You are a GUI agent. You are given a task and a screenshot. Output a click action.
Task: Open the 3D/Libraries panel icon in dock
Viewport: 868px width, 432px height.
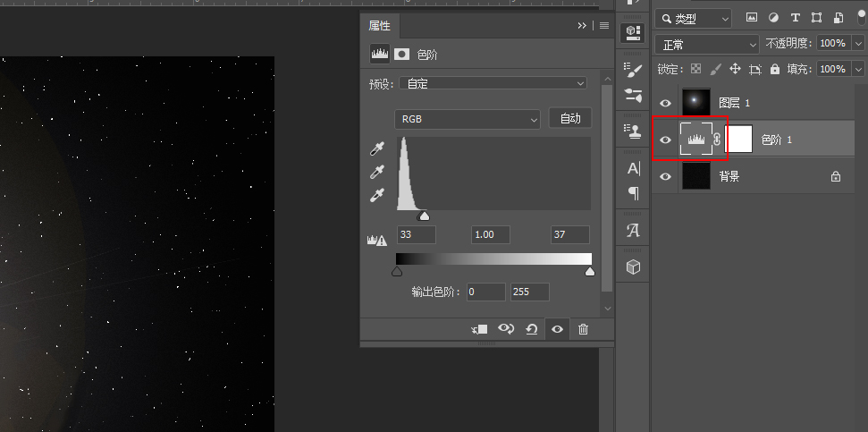coord(633,33)
